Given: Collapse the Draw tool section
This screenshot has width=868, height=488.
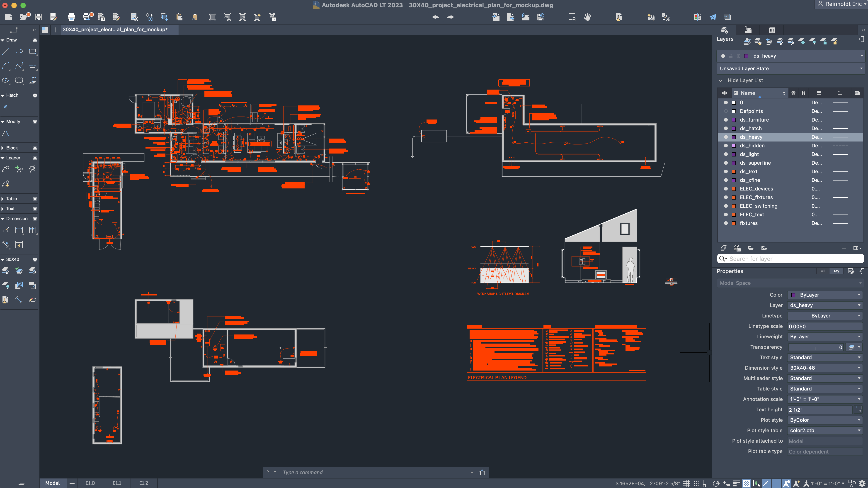Looking at the screenshot, I should (x=3, y=40).
